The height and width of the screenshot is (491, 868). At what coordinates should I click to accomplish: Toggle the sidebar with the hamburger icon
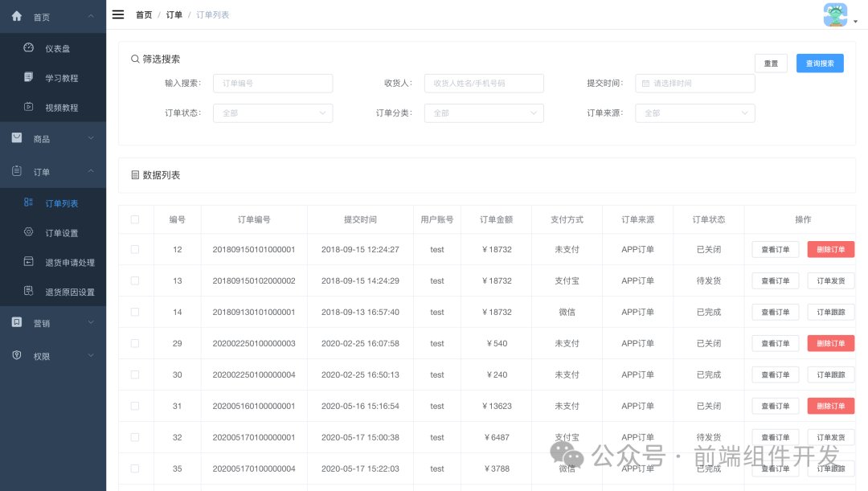pyautogui.click(x=117, y=14)
